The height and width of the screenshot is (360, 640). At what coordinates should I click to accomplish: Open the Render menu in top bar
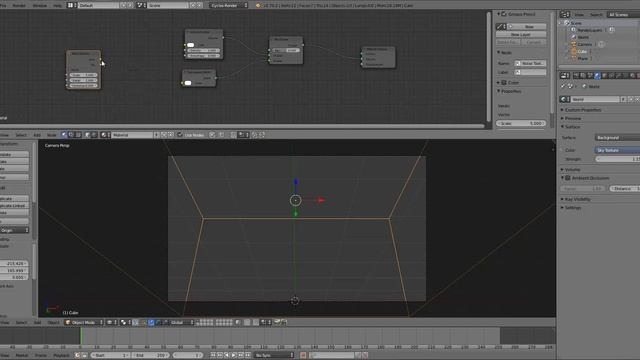coord(19,5)
